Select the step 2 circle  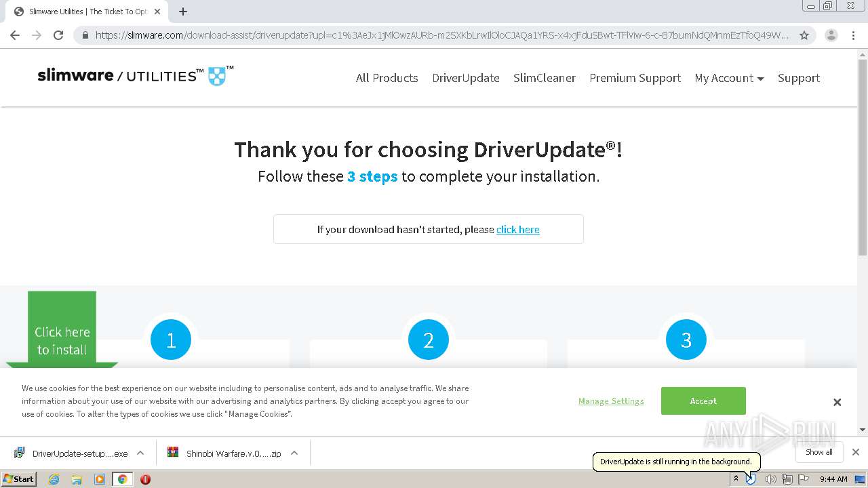point(429,340)
